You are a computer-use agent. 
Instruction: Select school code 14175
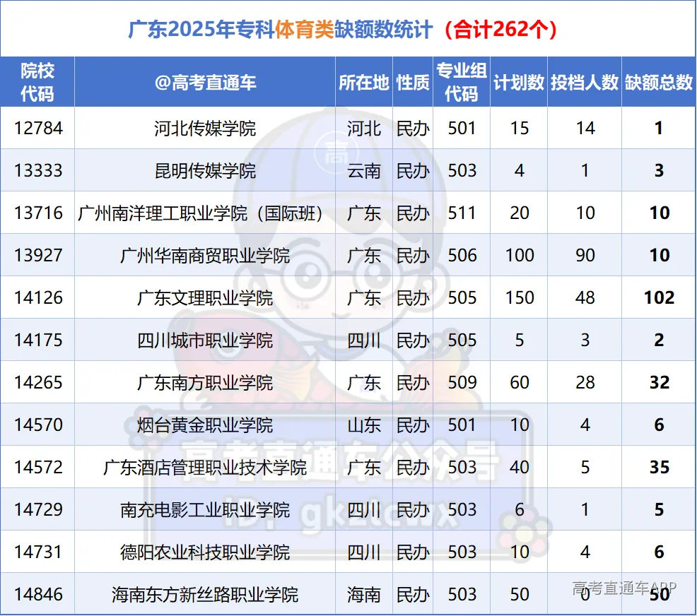click(38, 340)
